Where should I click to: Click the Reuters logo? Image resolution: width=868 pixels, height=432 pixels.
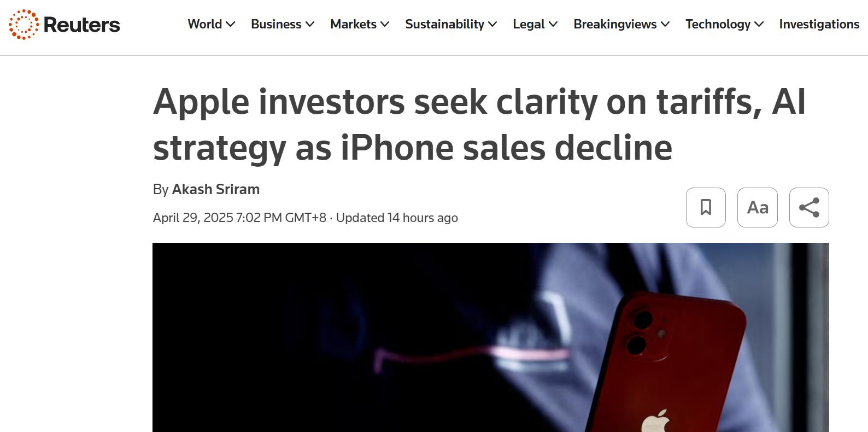(x=64, y=25)
